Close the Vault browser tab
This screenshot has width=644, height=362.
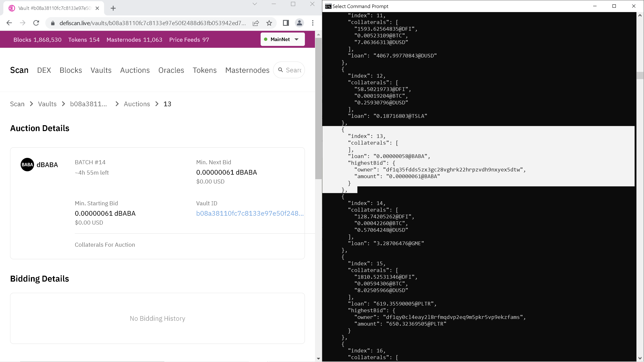[97, 8]
